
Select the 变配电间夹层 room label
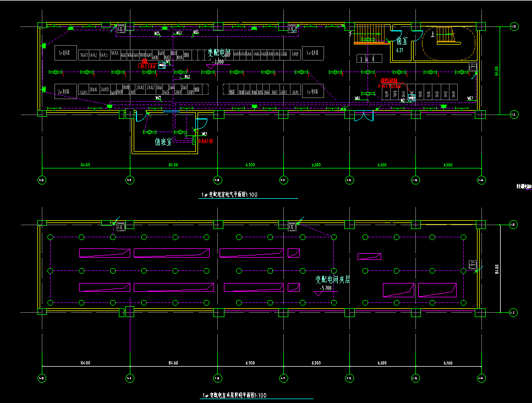click(x=332, y=280)
